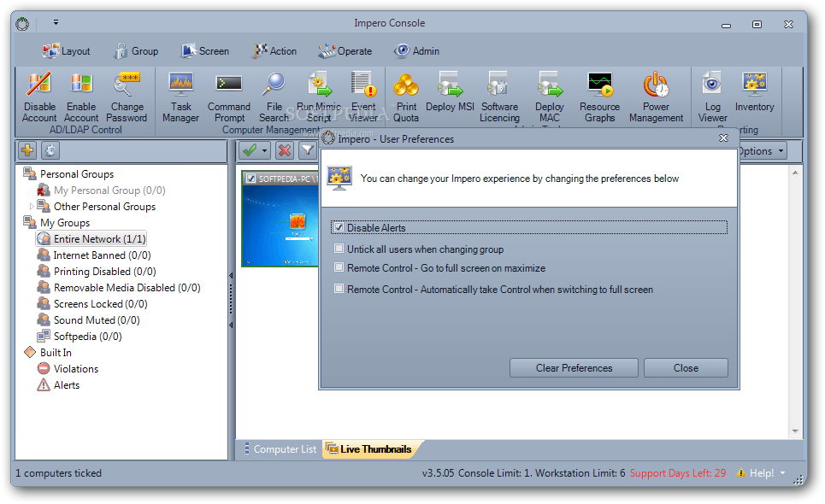Screen dimensions: 825x504
Task: Click the Disable Account icon
Action: pos(39,85)
